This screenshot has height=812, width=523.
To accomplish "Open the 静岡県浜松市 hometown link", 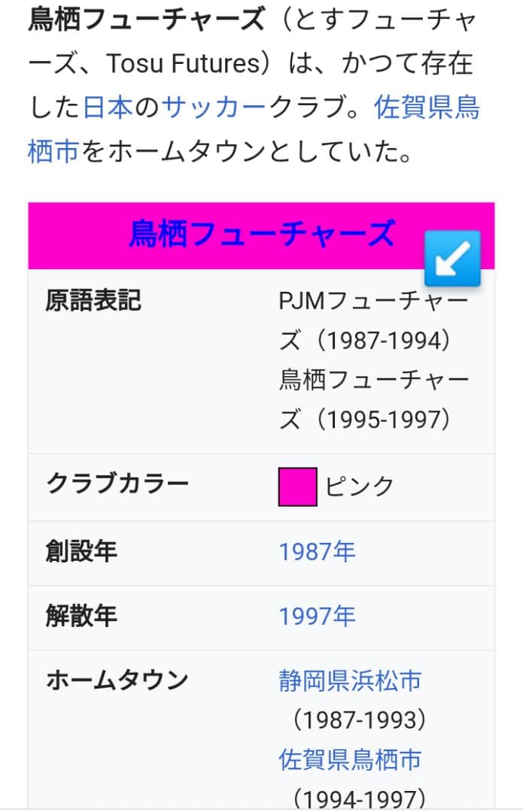I will [350, 681].
